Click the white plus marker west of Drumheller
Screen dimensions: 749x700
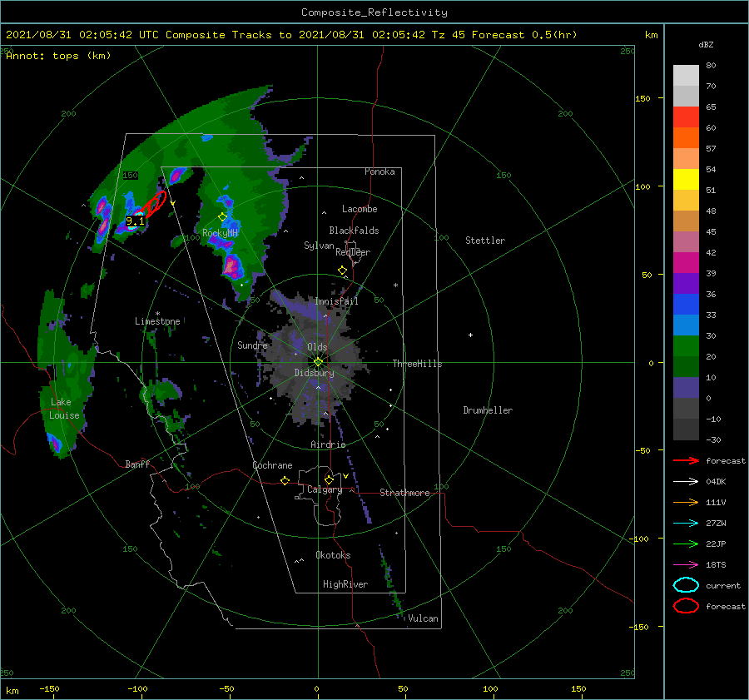pos(470,335)
